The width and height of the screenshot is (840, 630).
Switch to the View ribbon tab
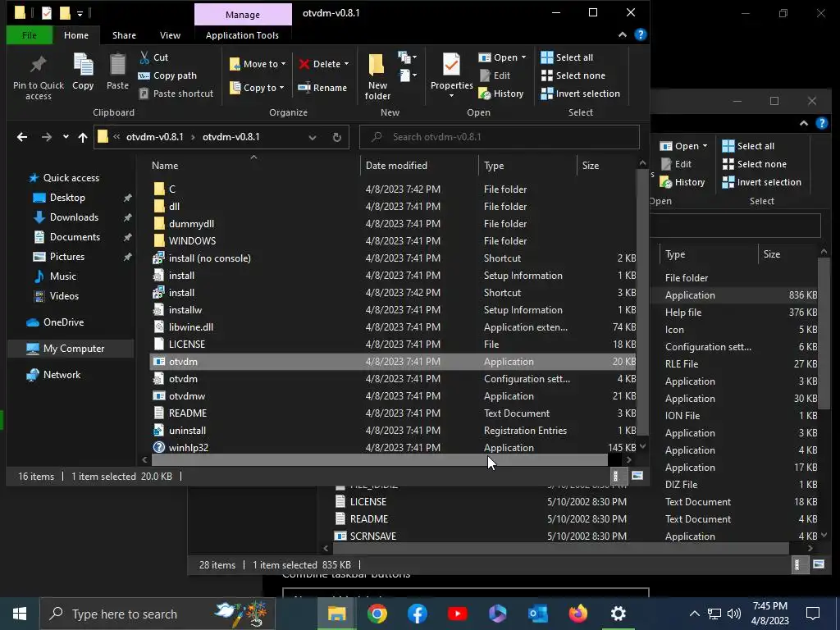(x=171, y=35)
